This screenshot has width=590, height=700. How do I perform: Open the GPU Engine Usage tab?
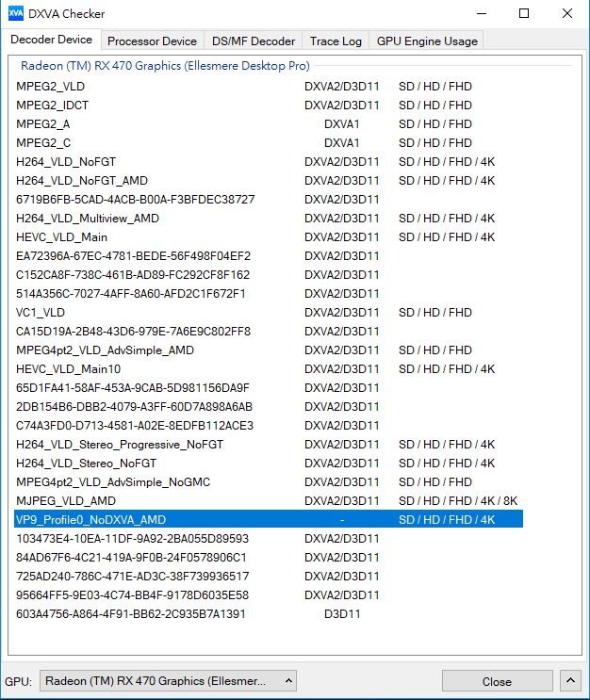[x=427, y=41]
